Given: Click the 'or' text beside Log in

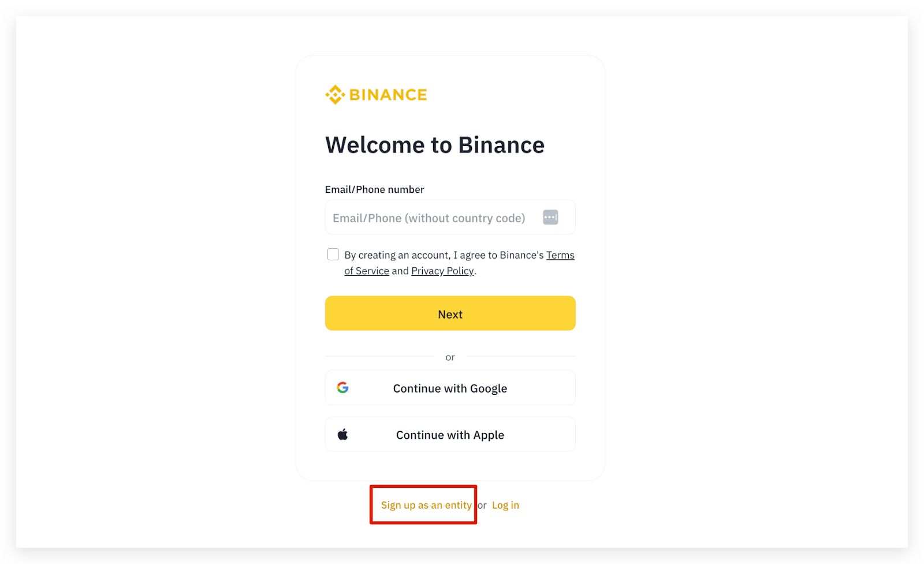Looking at the screenshot, I should [x=482, y=505].
